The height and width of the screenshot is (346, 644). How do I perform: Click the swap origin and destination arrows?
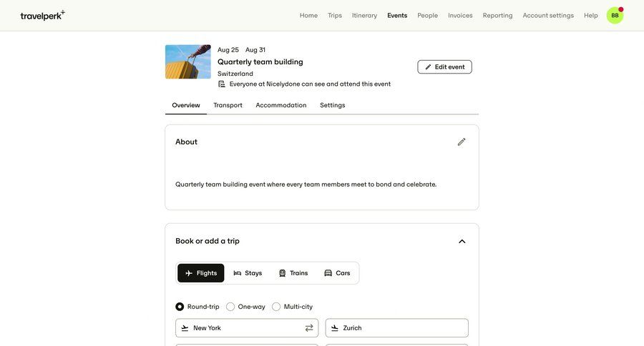pos(309,328)
